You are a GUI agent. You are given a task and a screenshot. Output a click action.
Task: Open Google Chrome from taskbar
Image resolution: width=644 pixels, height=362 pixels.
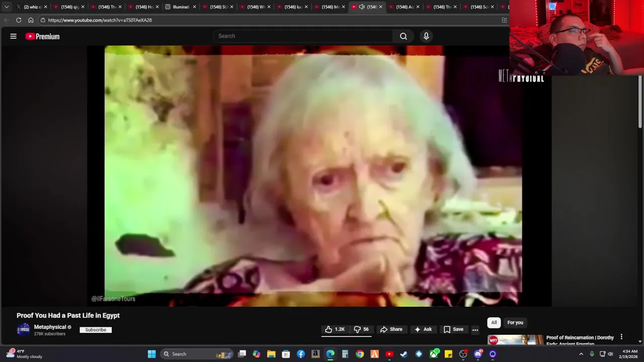(x=360, y=354)
